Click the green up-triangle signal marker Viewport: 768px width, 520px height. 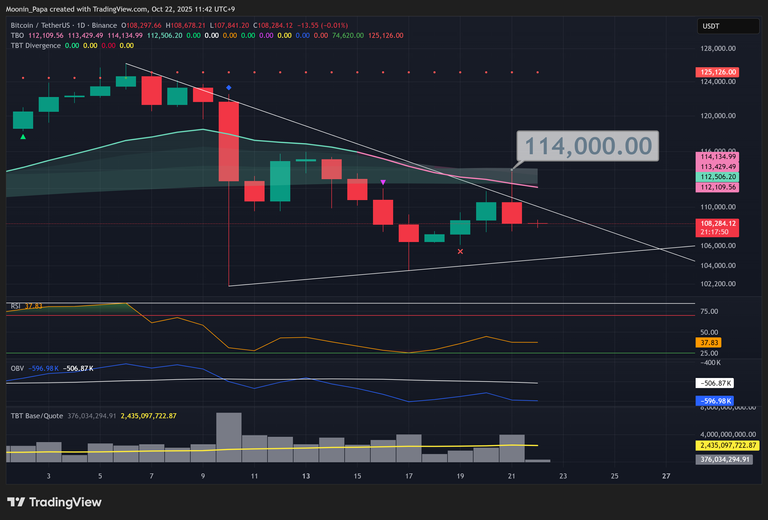[22, 138]
